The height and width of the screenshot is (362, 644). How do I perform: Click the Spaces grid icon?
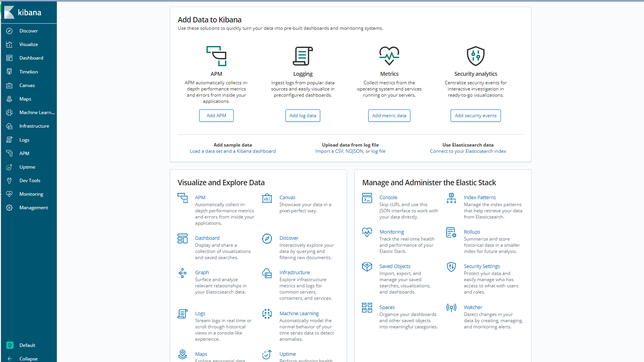tap(367, 308)
